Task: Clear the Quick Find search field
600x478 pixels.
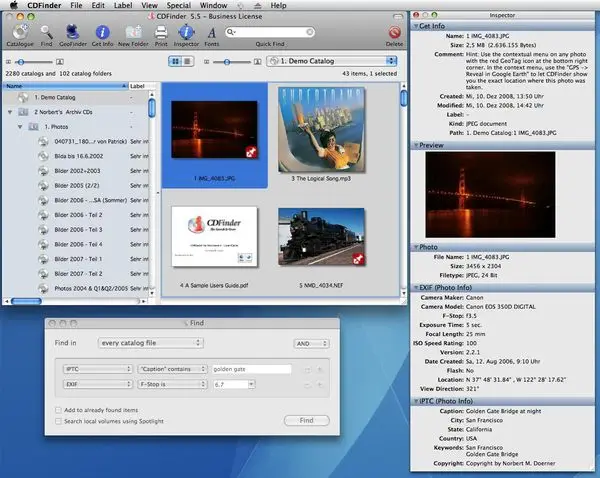Action: [x=310, y=32]
